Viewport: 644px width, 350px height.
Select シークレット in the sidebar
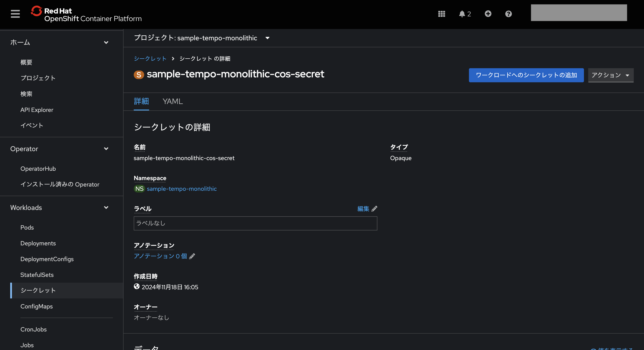38,291
